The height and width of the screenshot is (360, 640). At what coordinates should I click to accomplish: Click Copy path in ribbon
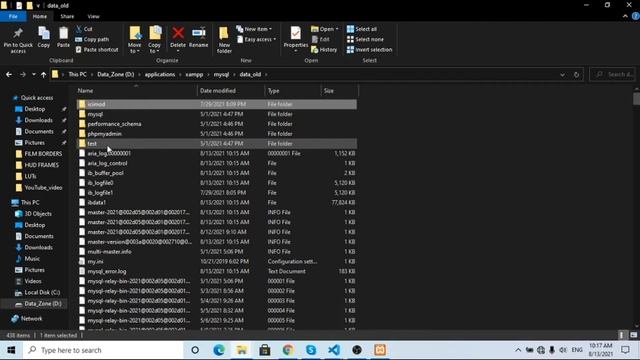pos(92,39)
